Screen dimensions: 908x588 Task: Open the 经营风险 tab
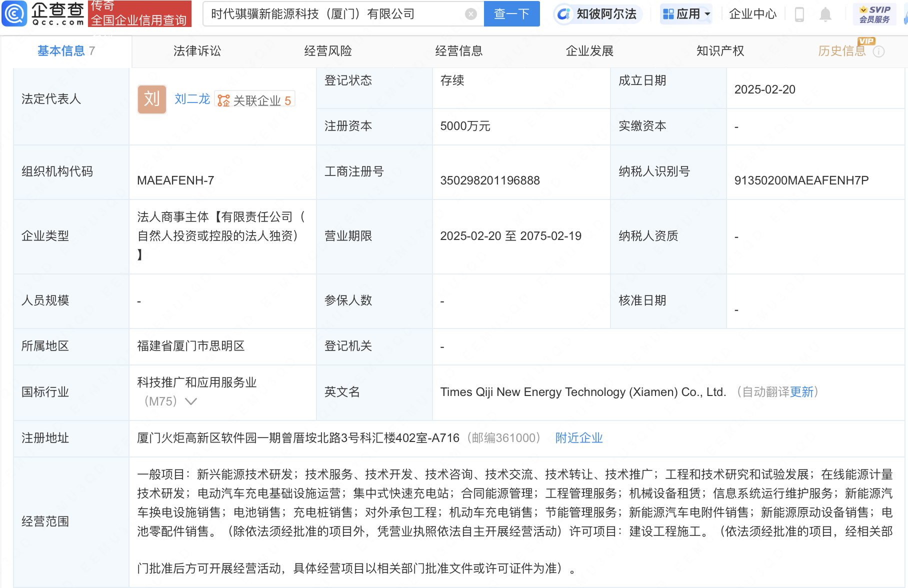coord(328,51)
